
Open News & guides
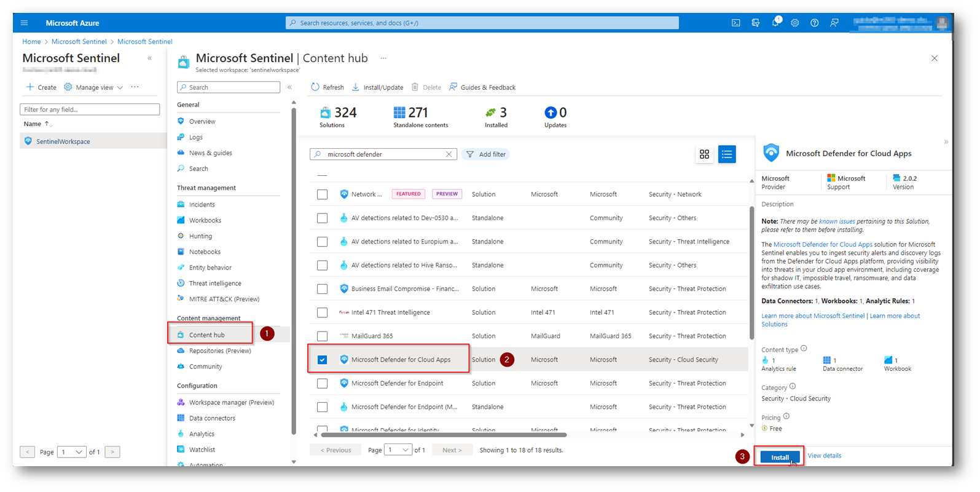[x=211, y=153]
